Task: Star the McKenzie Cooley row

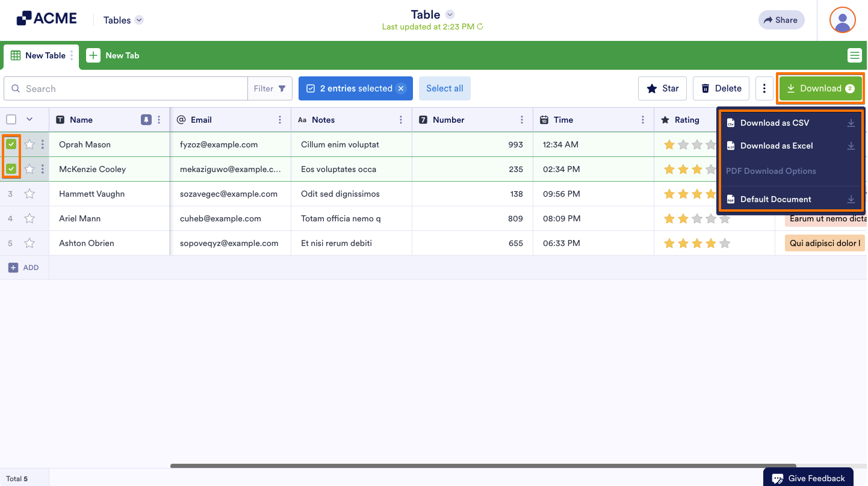Action: pyautogui.click(x=29, y=169)
